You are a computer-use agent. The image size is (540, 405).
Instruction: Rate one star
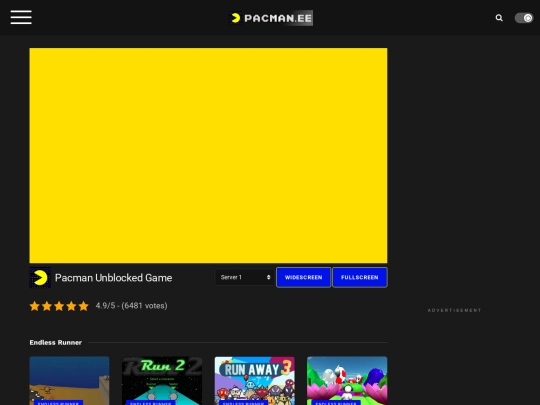(x=34, y=306)
